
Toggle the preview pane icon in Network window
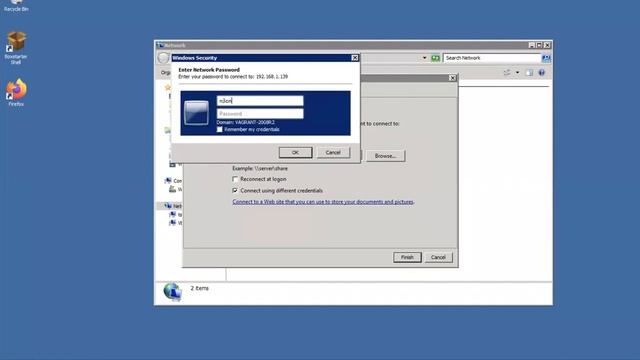point(529,73)
